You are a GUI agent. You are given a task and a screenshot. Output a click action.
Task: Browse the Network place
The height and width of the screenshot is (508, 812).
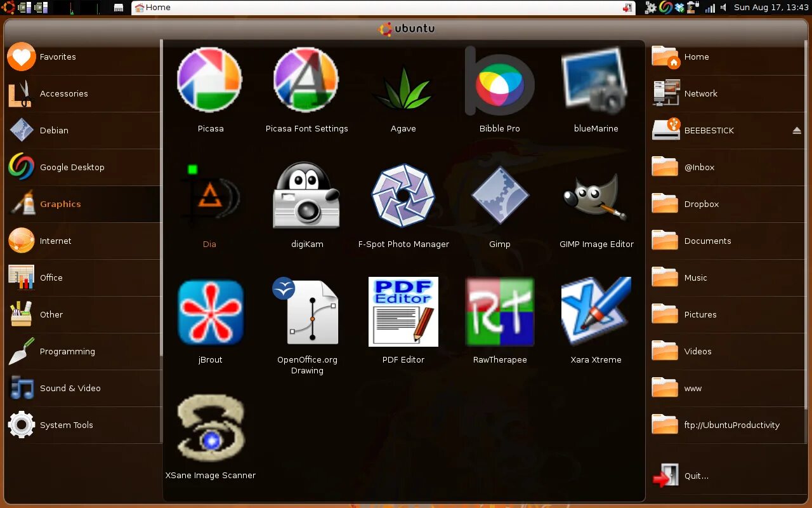(727, 94)
